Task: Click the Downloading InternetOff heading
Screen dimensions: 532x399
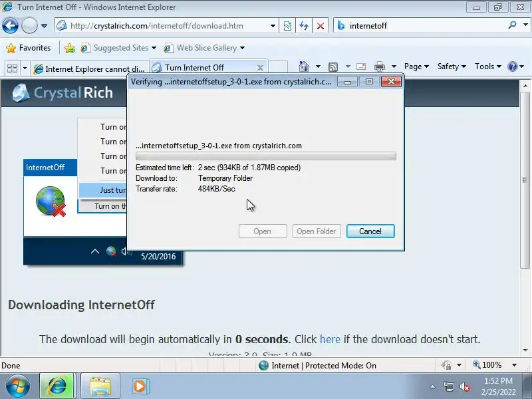Action: click(81, 305)
